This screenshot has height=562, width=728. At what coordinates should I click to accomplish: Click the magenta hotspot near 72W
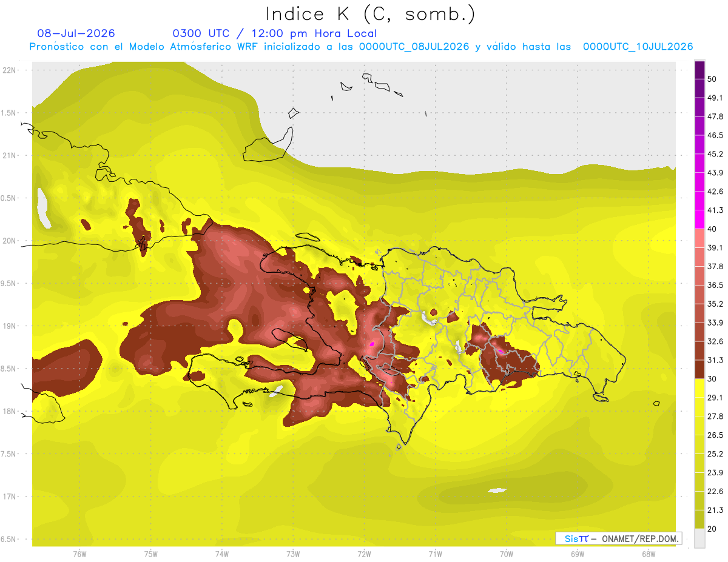coord(371,344)
